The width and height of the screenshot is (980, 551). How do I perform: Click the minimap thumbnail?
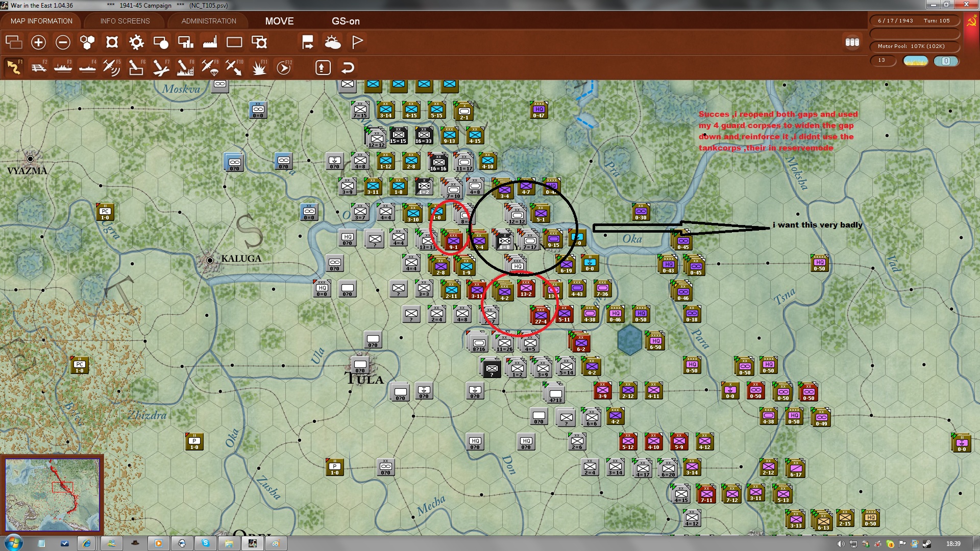53,495
